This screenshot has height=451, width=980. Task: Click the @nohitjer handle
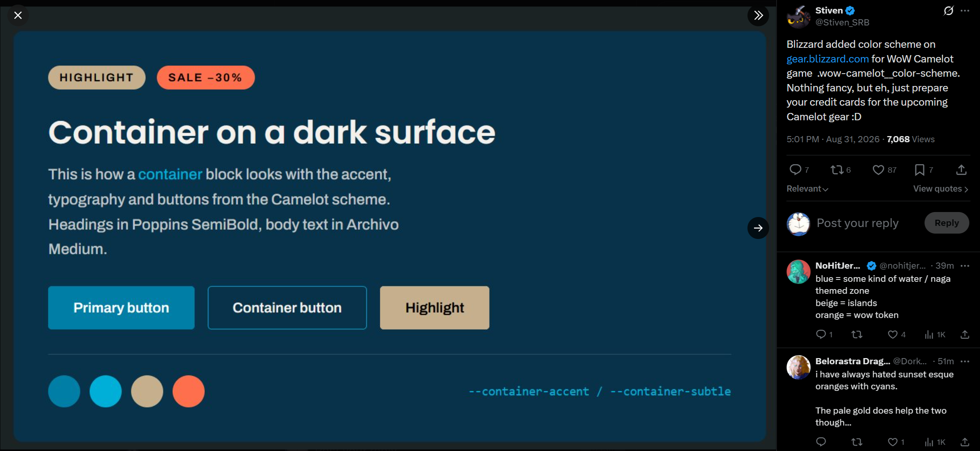coord(902,266)
